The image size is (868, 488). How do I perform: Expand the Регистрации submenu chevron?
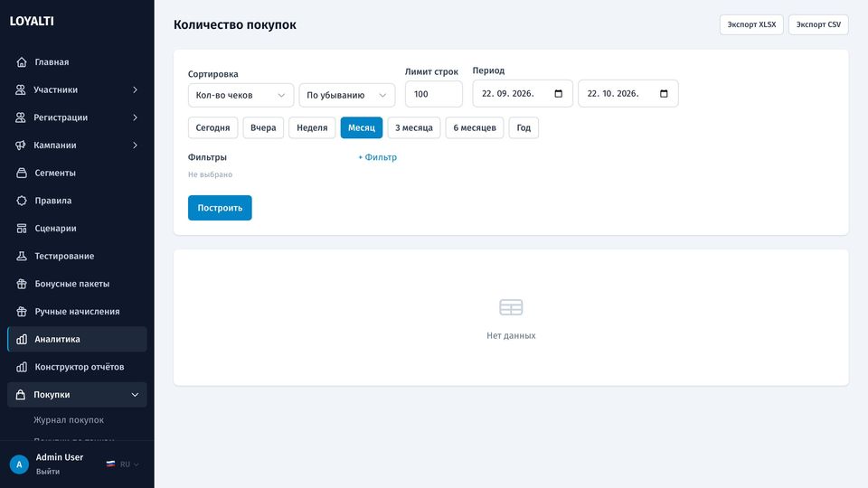click(x=135, y=117)
